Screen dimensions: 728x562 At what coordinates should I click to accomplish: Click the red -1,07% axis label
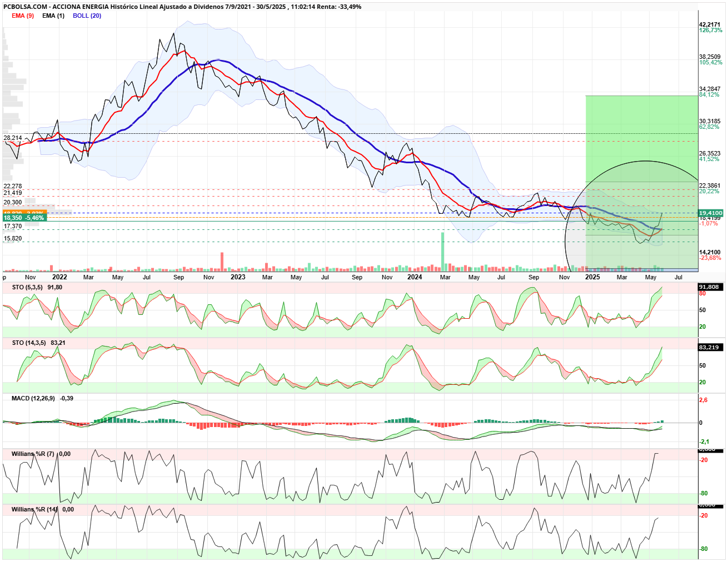click(709, 223)
